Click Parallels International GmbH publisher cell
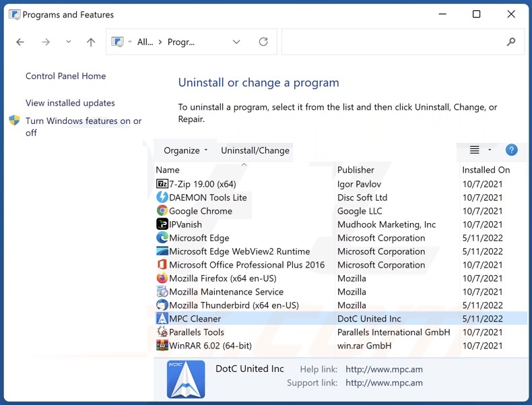This screenshot has width=532, height=405. pos(393,332)
